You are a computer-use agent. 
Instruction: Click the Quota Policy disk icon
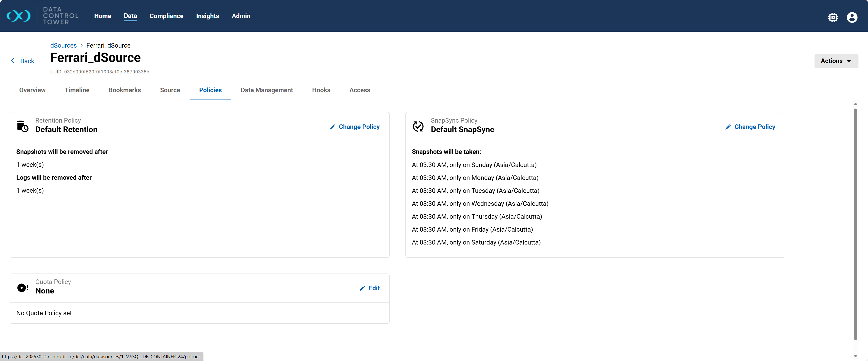point(23,288)
